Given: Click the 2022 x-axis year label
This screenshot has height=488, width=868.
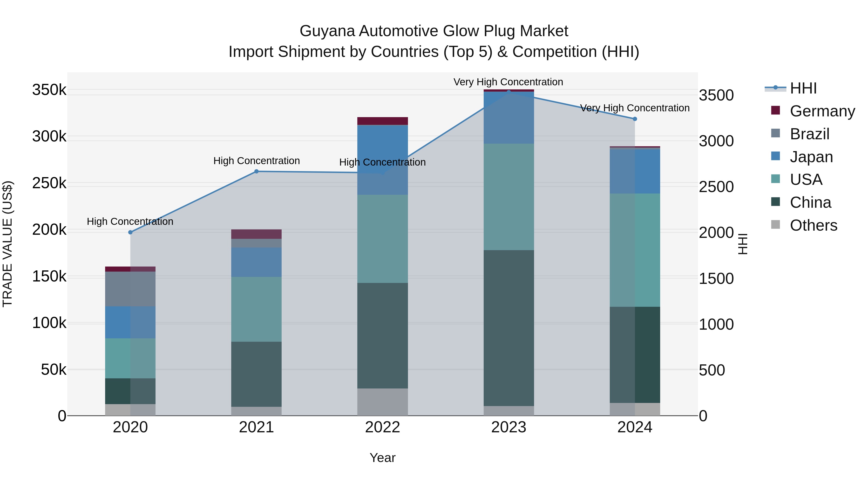Looking at the screenshot, I should [382, 427].
